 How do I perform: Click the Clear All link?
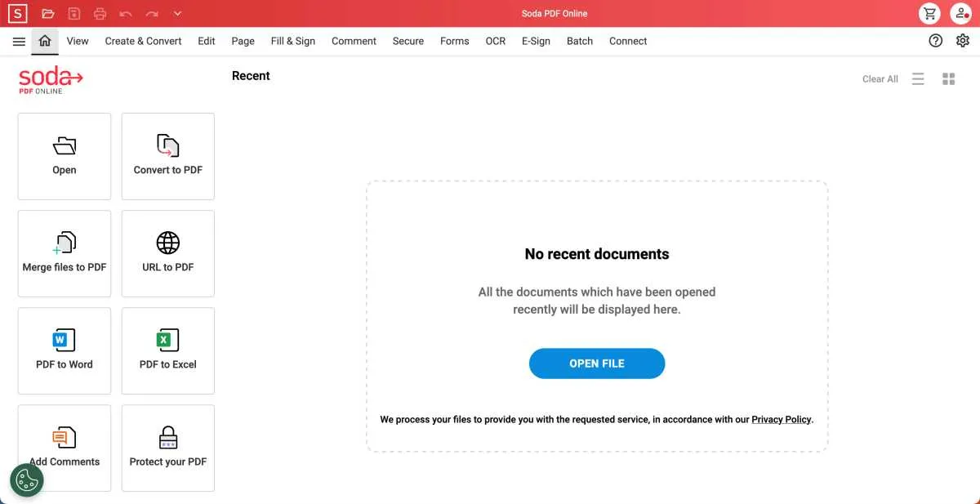pos(880,79)
